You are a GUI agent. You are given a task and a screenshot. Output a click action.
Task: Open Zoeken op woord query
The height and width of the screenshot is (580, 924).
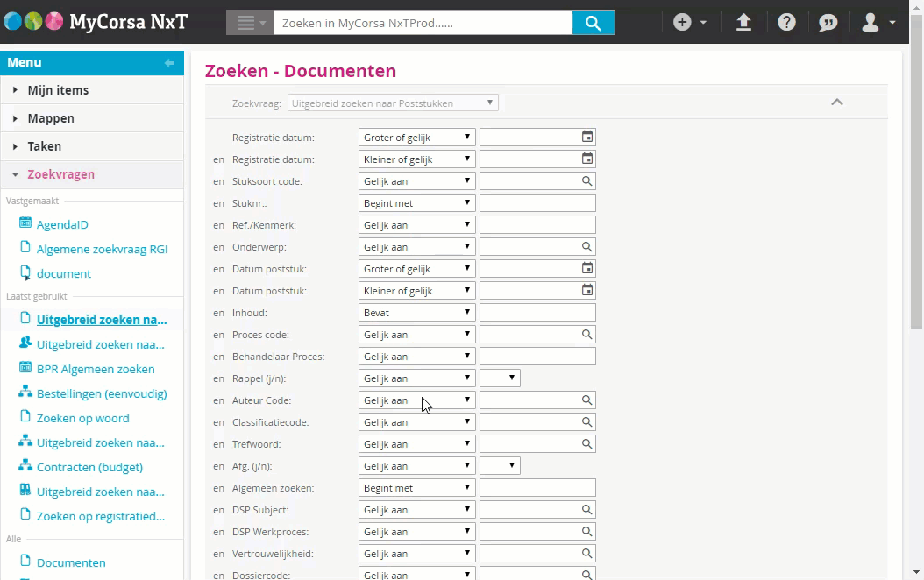pyautogui.click(x=82, y=418)
